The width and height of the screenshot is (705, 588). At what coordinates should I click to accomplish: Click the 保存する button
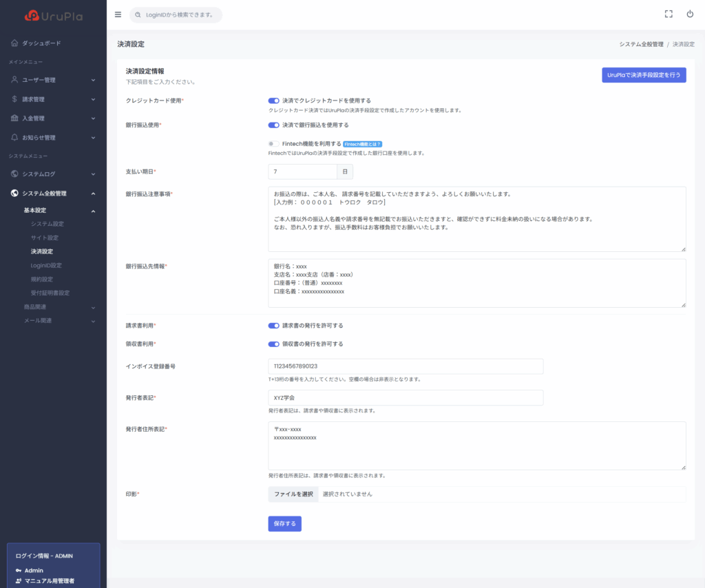284,524
